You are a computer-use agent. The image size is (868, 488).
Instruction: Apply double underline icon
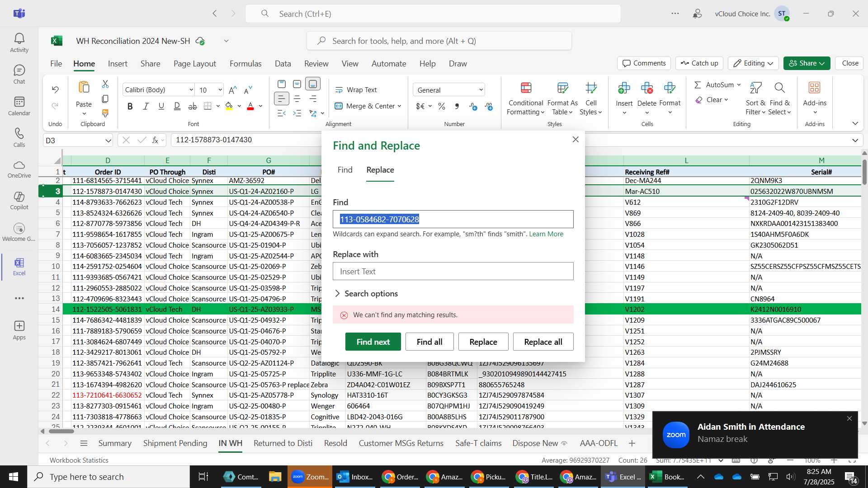pyautogui.click(x=177, y=106)
